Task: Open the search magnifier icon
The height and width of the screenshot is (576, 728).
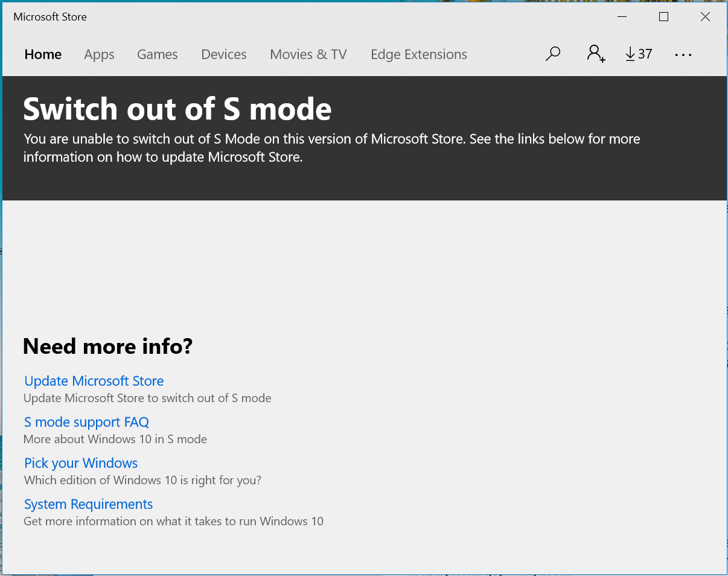Action: point(553,54)
